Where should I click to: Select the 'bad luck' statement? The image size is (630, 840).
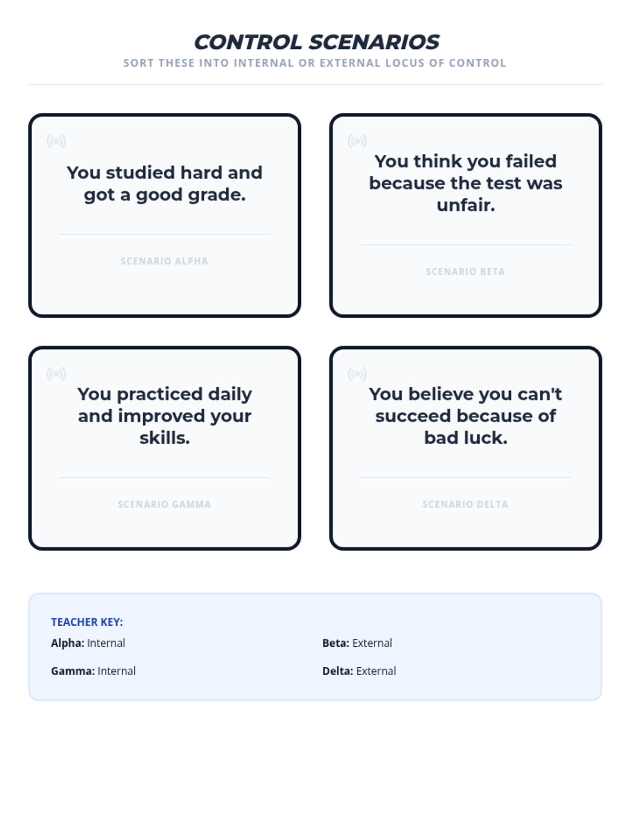(465, 416)
